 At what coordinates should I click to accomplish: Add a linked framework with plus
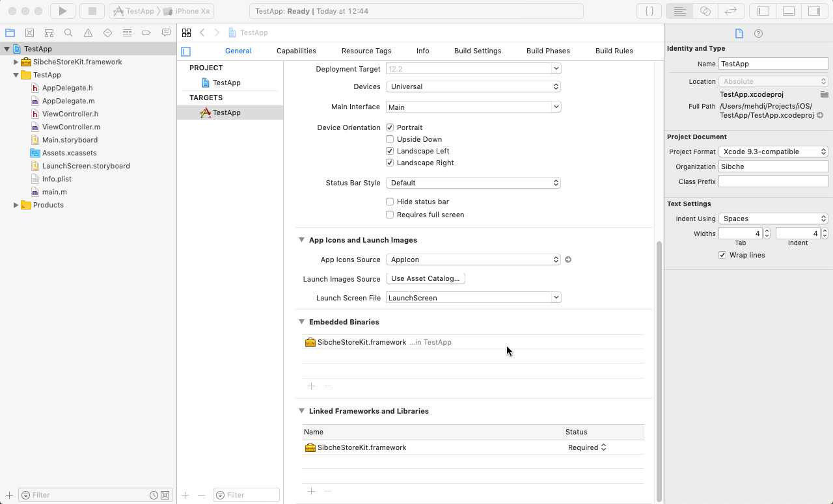pos(311,491)
